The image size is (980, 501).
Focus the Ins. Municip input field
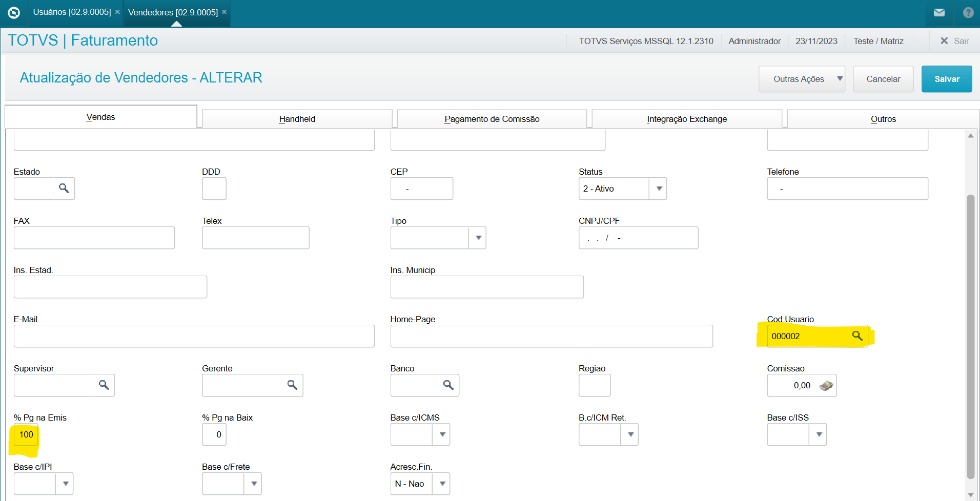tap(487, 287)
